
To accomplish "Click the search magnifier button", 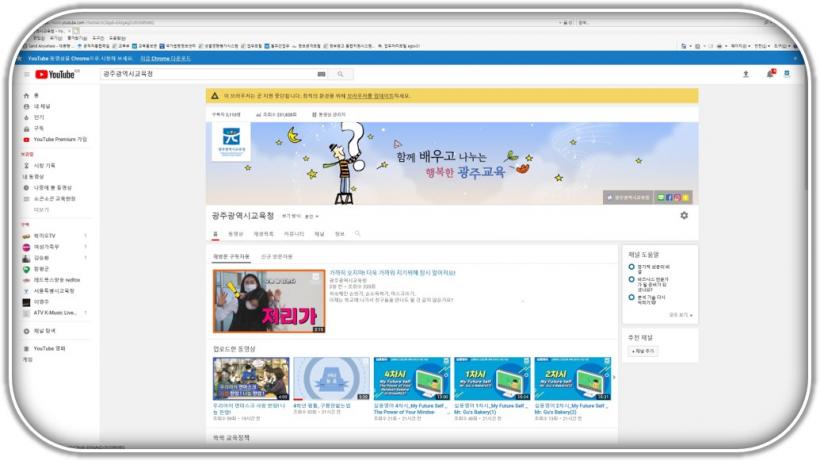I will tap(340, 74).
